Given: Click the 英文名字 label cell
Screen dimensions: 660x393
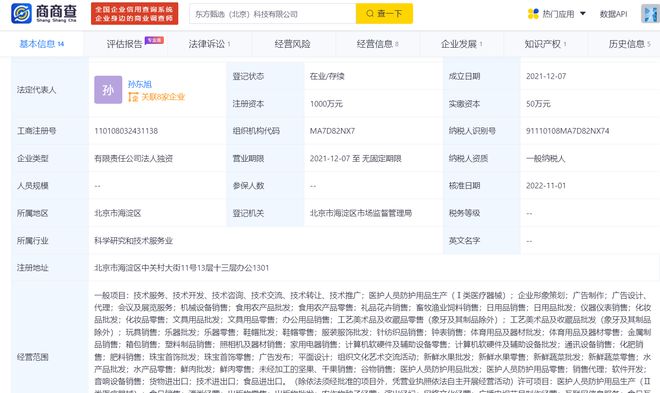Looking at the screenshot, I should coord(482,241).
